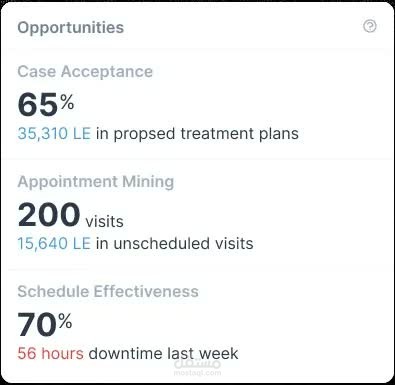Open the red 56 hours downtime link

click(x=51, y=353)
